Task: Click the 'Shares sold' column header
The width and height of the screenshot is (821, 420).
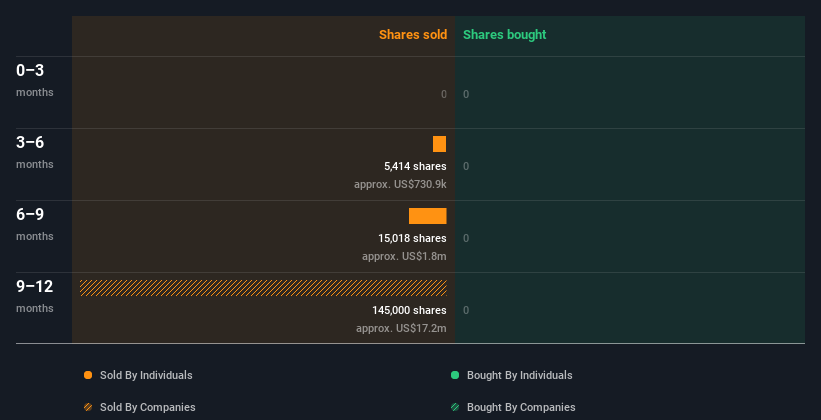Action: (413, 35)
